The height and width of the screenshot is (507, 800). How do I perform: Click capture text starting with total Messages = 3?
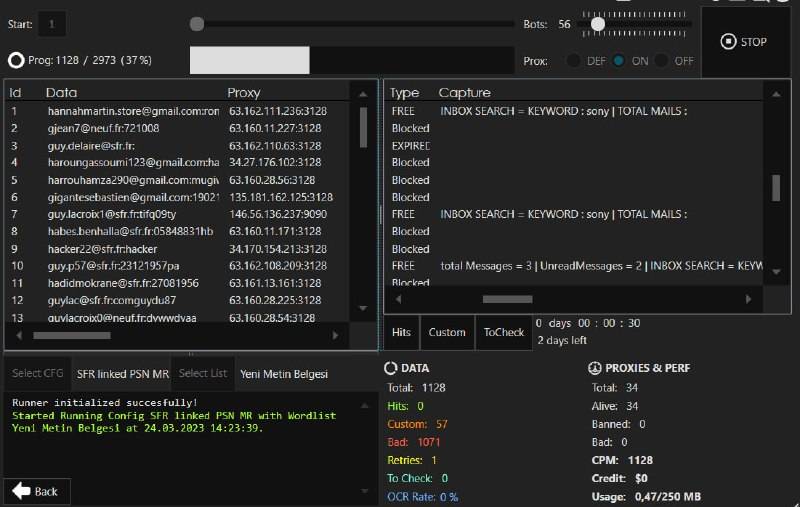click(601, 266)
